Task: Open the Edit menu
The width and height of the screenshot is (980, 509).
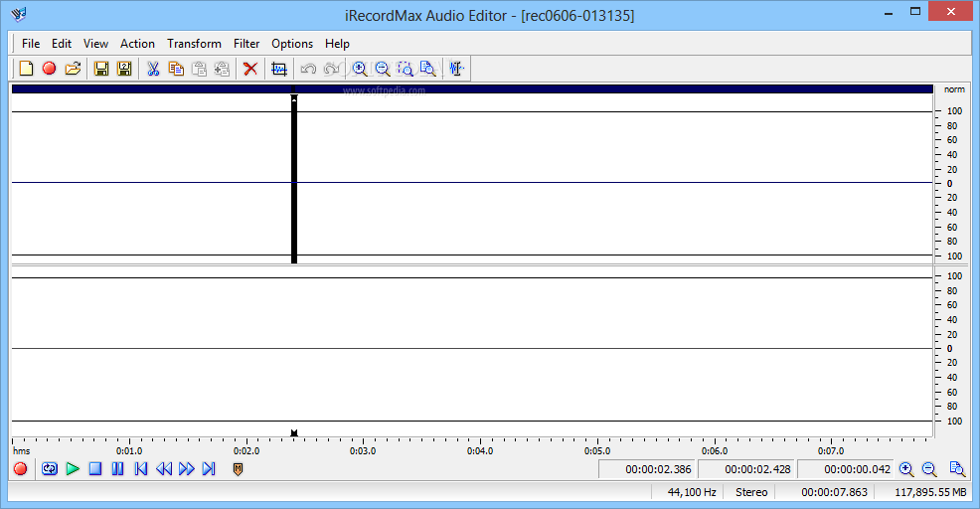Action: tap(62, 43)
